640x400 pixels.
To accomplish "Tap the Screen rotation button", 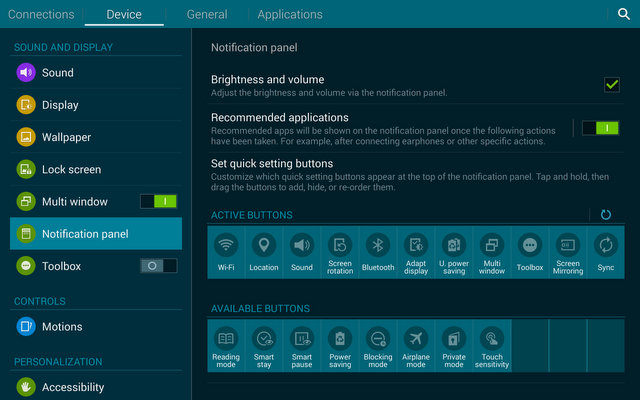I will [x=340, y=252].
